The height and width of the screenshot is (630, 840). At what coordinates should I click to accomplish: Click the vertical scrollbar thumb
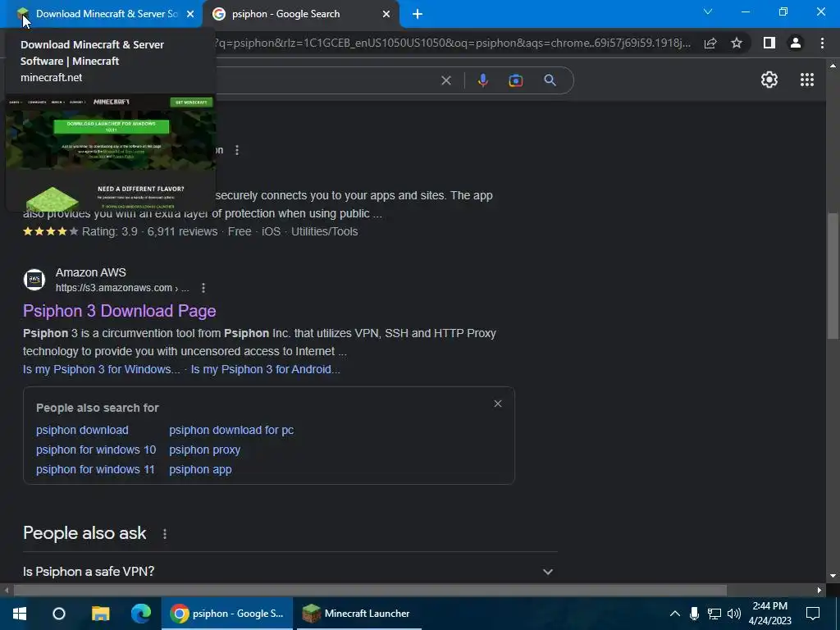point(832,276)
